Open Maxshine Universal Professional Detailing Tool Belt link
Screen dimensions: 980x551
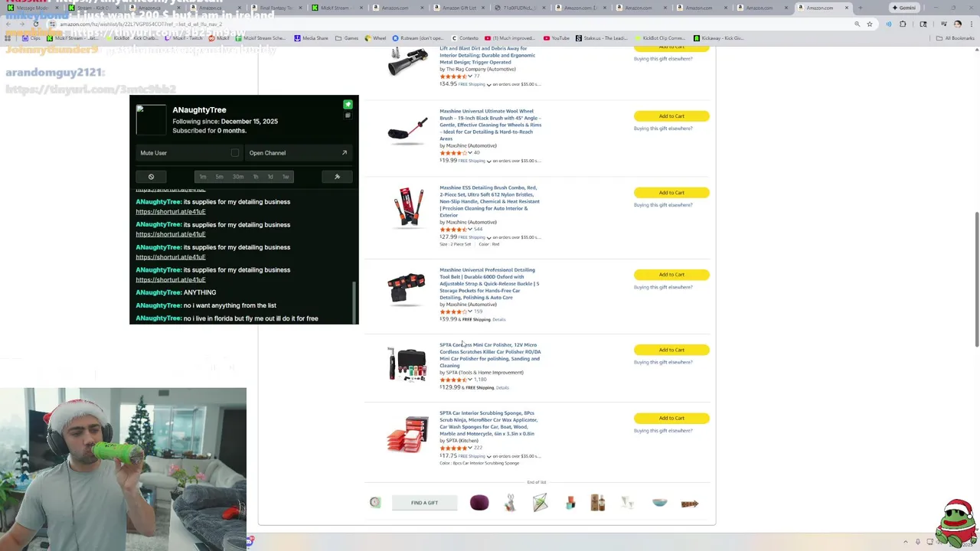(489, 284)
